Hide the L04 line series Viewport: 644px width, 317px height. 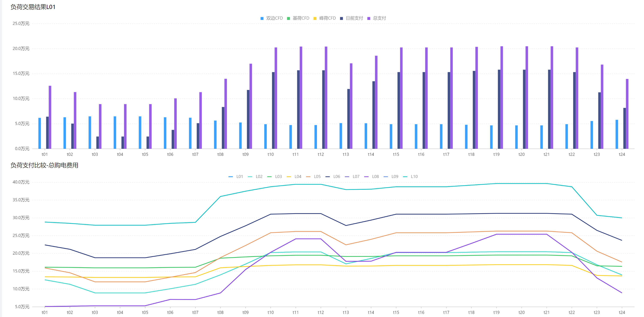294,176
